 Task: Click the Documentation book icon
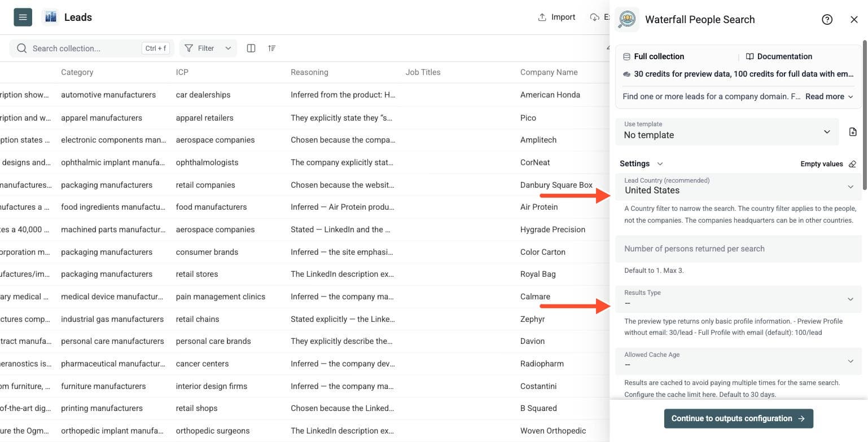click(x=749, y=56)
